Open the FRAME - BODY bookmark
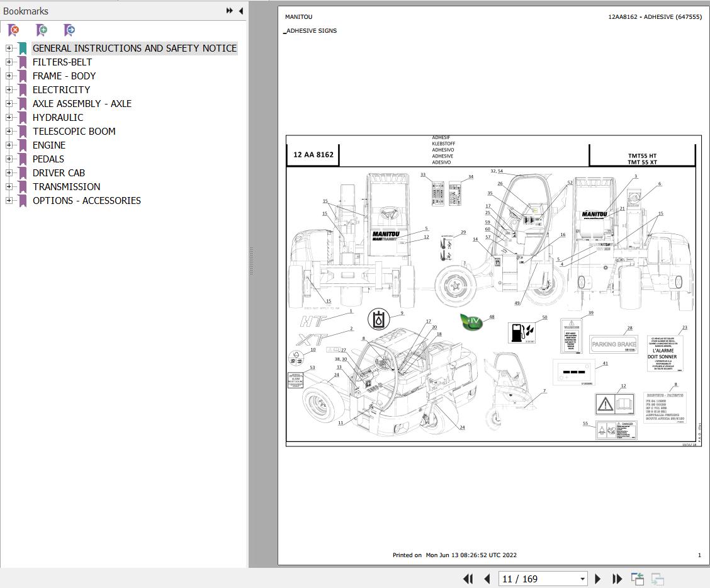The image size is (710, 588). pos(64,76)
